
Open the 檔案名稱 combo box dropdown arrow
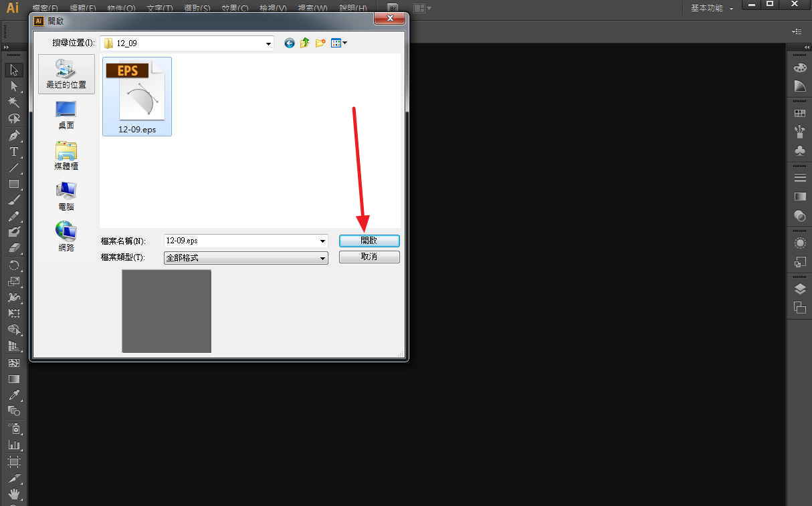[323, 241]
